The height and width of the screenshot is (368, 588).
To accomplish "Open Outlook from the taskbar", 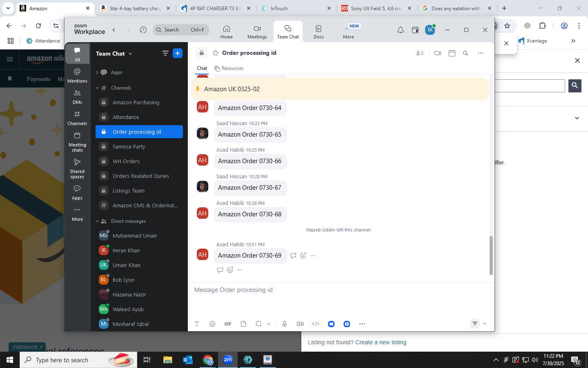I will [x=187, y=360].
